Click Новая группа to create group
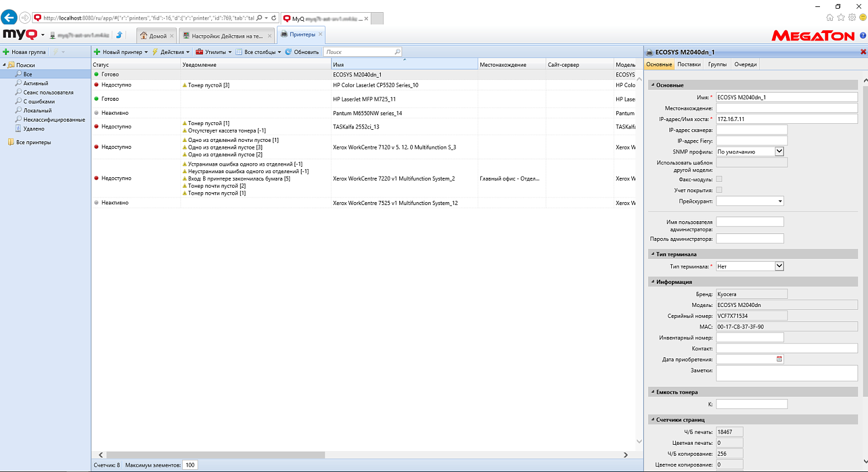The image size is (868, 472). [24, 52]
